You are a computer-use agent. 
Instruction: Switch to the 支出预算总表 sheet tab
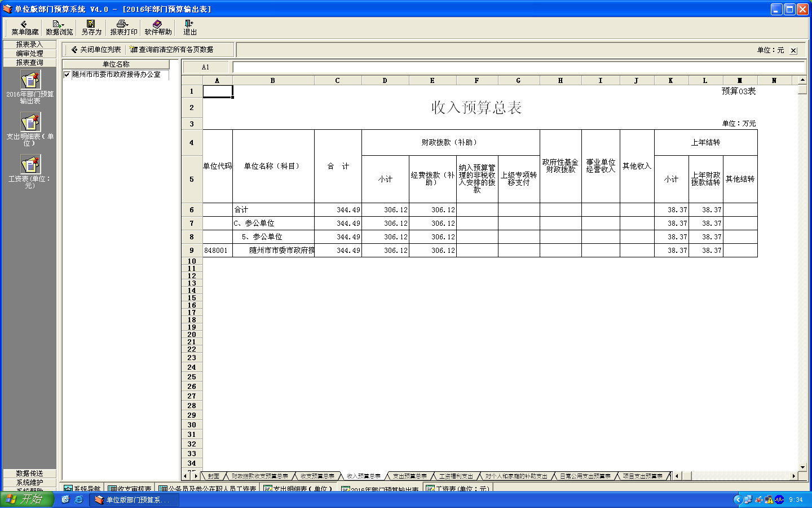[x=409, y=476]
